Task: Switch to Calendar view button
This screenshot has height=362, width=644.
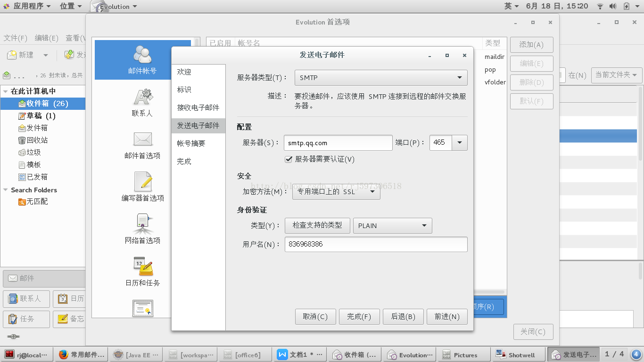Action: pos(69,298)
